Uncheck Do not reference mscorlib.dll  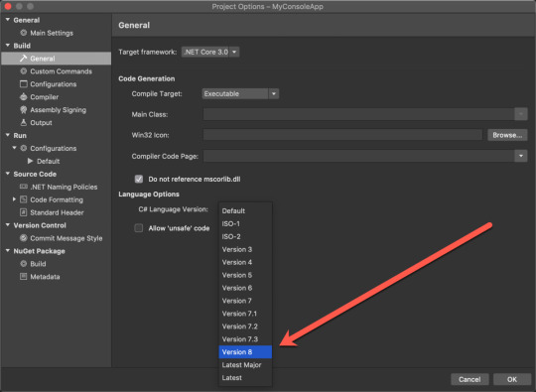pos(138,179)
